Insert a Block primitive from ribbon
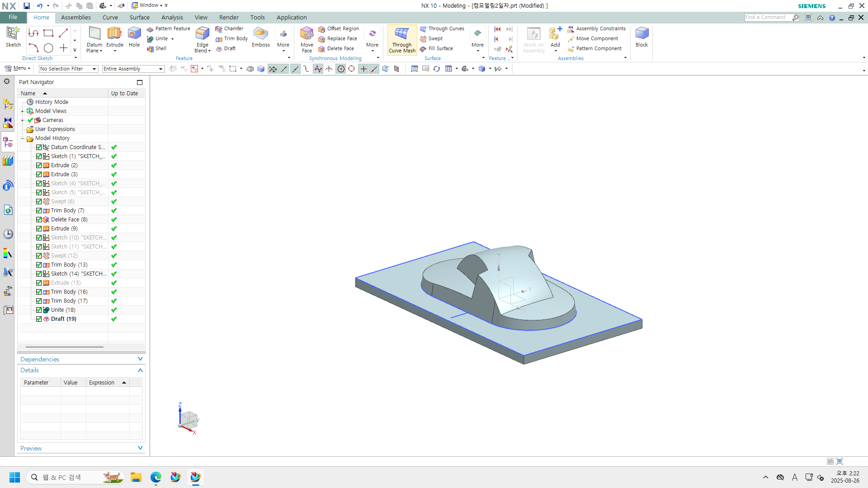Image resolution: width=868 pixels, height=488 pixels. click(x=642, y=36)
